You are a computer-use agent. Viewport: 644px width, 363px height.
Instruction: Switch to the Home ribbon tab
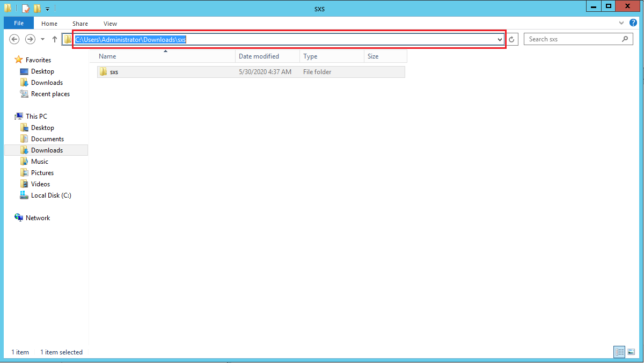[49, 24]
